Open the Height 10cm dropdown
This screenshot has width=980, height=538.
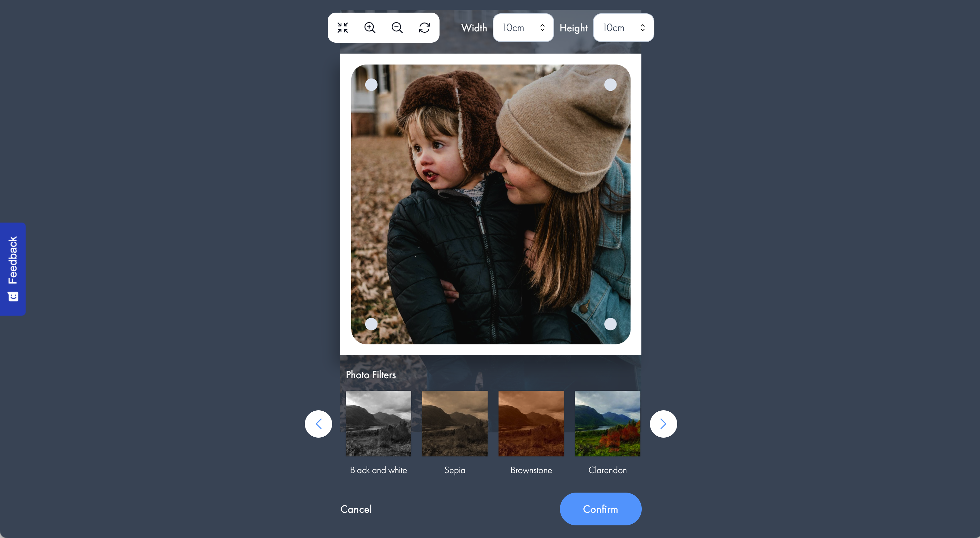[x=623, y=28]
